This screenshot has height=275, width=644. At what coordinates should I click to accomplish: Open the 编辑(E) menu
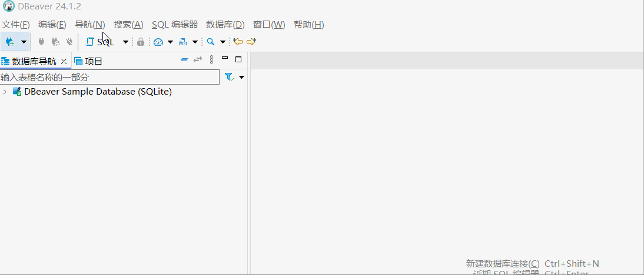coord(52,25)
